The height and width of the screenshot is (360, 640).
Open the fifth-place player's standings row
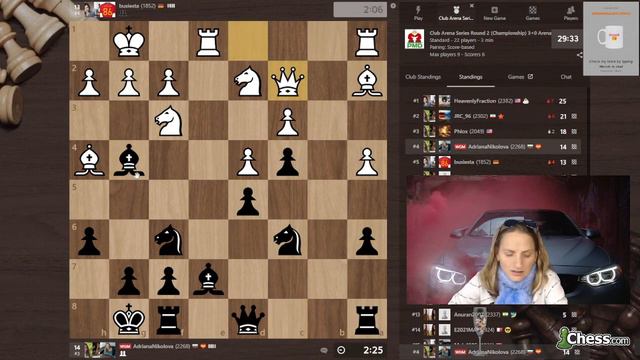[x=493, y=162]
